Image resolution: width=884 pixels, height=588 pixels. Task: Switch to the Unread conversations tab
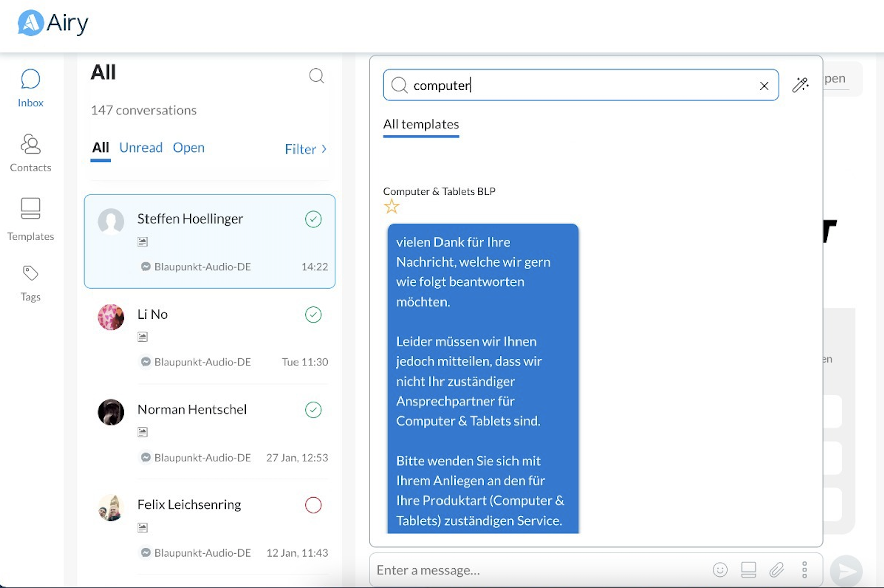point(140,148)
